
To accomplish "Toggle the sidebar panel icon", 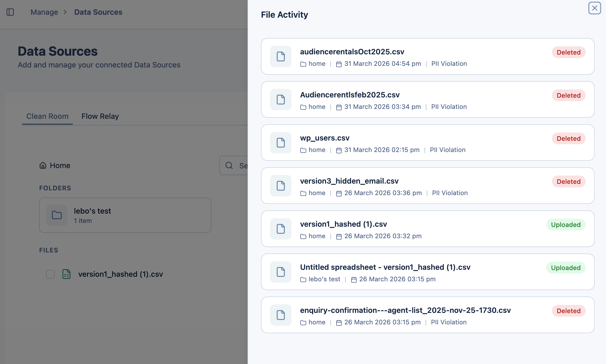I will 10,12.
